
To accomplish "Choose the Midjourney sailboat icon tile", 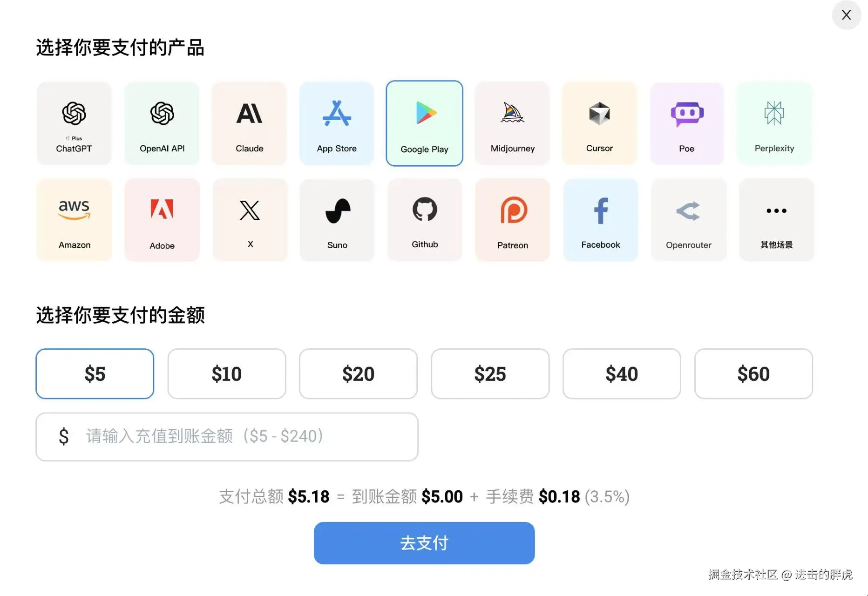I will point(512,123).
